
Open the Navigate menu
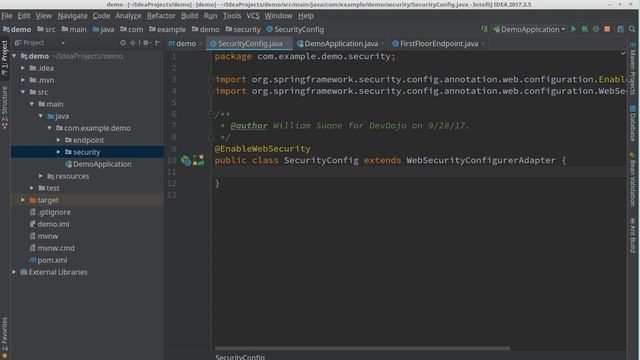pos(72,16)
